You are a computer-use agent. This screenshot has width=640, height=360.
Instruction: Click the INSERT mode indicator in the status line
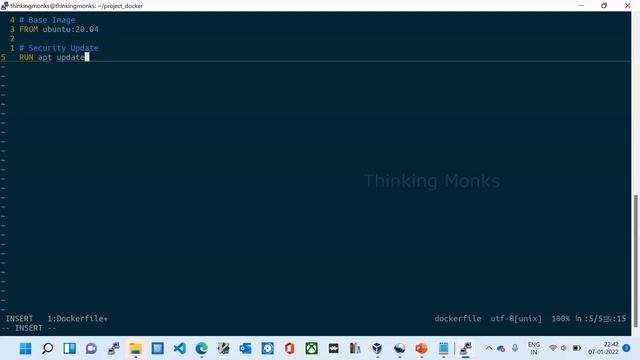point(19,319)
